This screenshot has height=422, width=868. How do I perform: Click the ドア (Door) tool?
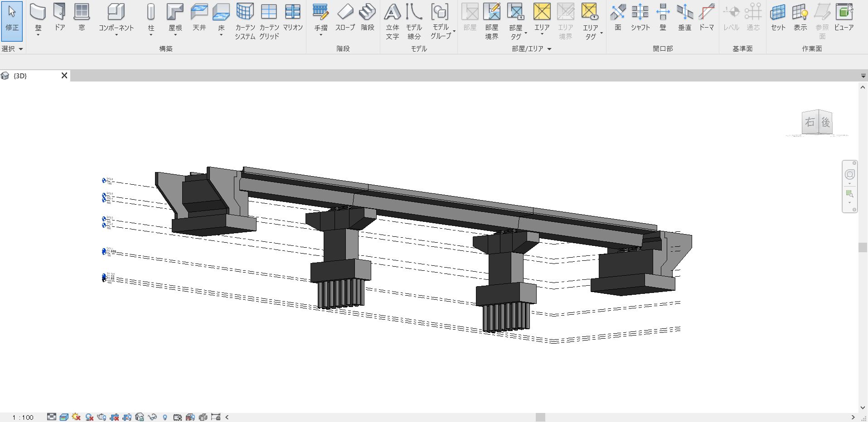[x=59, y=18]
